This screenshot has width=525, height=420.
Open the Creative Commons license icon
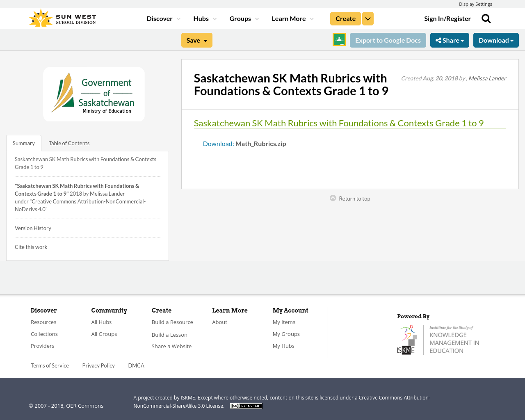(x=246, y=405)
